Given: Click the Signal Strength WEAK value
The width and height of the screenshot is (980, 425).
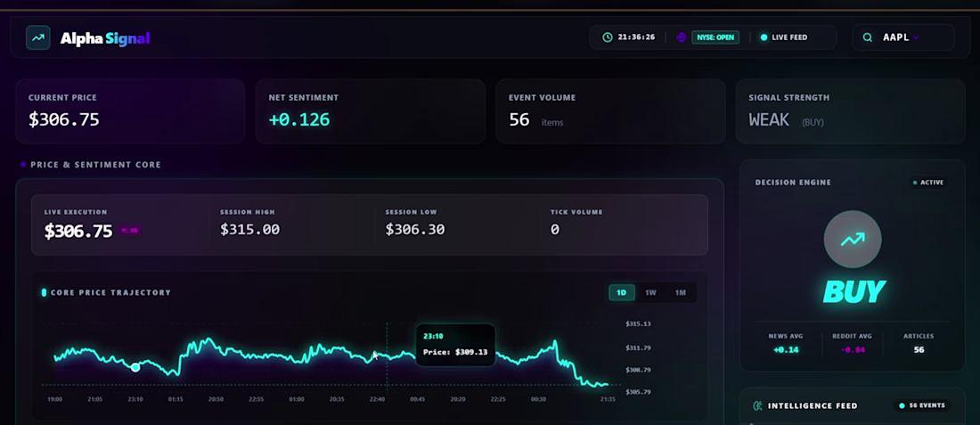Looking at the screenshot, I should (769, 119).
